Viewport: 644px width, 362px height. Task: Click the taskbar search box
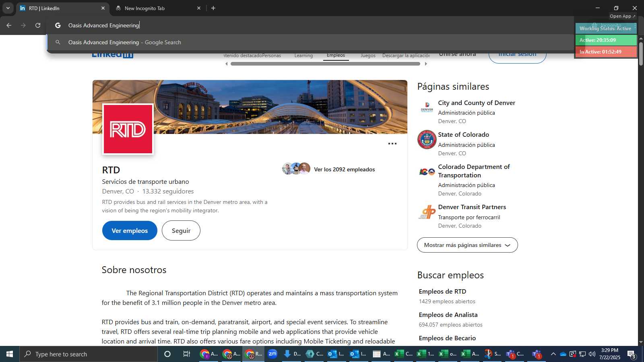(89, 354)
